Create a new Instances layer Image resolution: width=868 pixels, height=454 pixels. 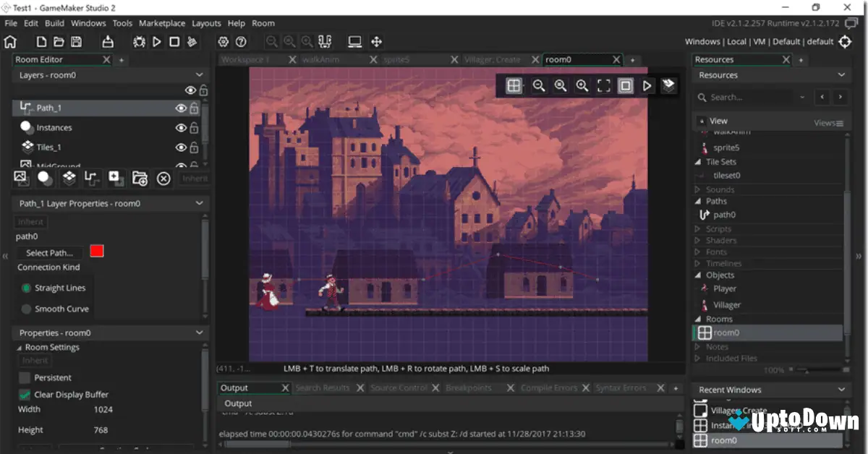click(45, 179)
